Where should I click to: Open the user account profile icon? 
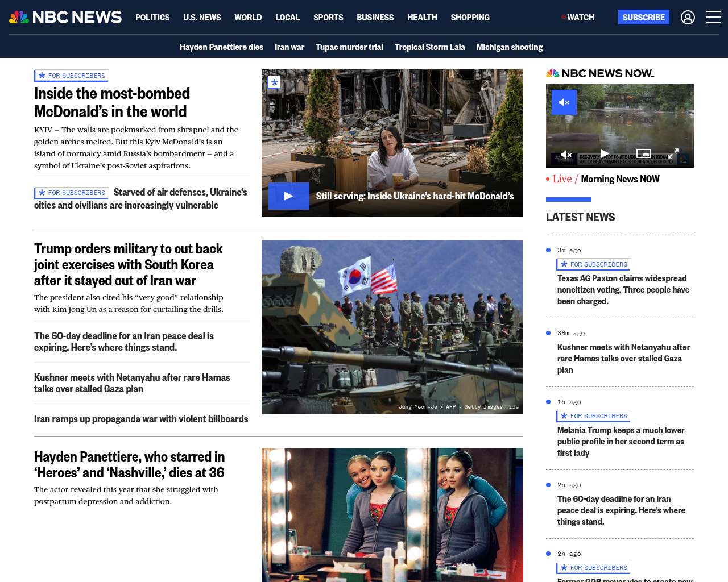point(688,18)
